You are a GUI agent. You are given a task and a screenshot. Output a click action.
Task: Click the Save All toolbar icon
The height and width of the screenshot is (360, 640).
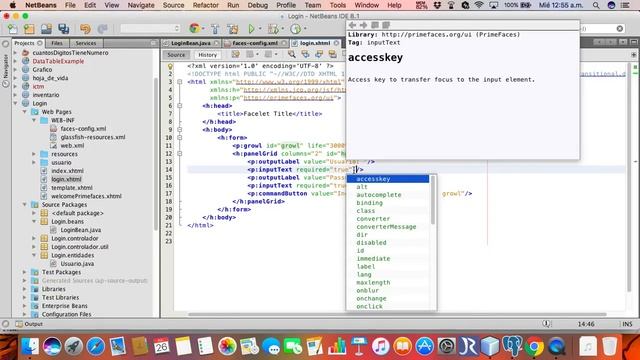64,29
